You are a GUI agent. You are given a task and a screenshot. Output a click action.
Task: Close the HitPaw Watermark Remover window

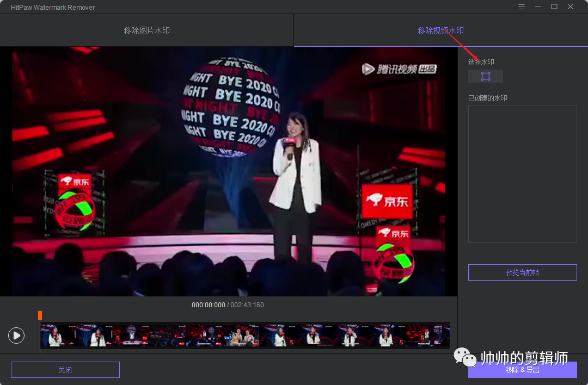pos(571,7)
